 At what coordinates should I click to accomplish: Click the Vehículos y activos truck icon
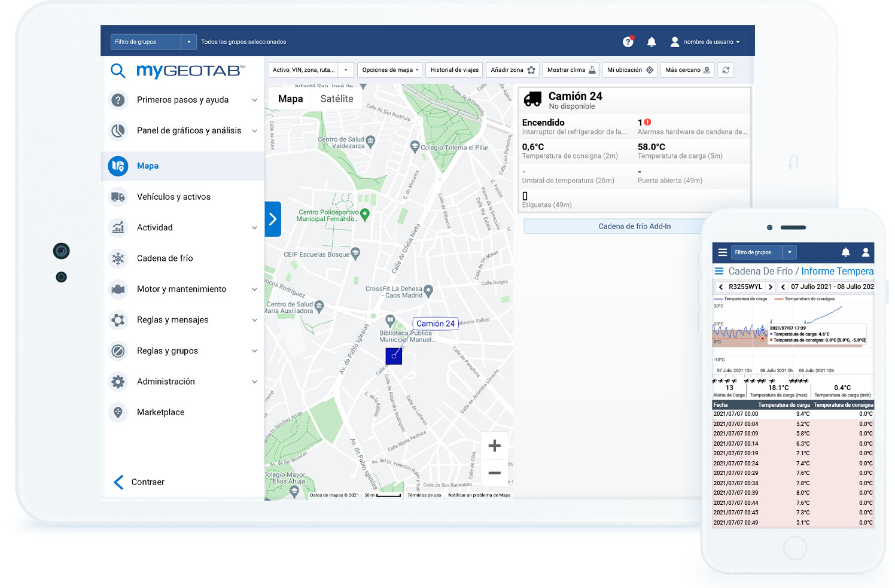[118, 197]
